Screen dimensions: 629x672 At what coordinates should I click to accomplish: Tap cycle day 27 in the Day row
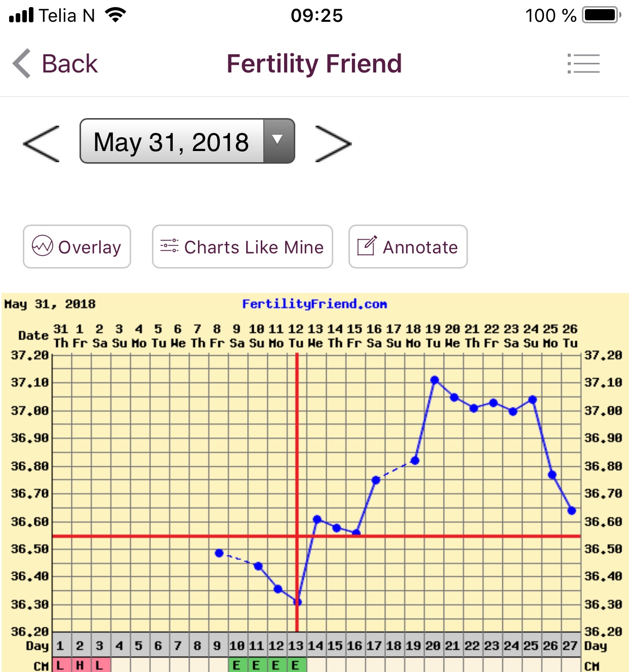coord(570,646)
